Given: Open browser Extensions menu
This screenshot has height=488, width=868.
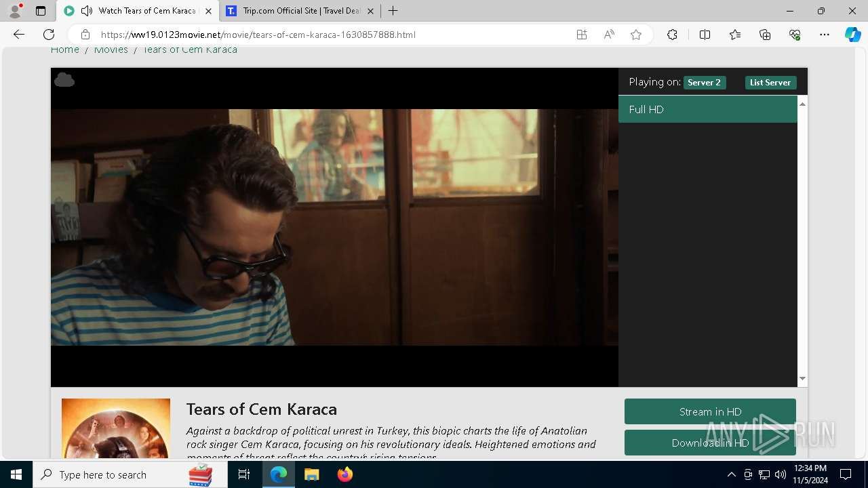Looking at the screenshot, I should click(672, 35).
